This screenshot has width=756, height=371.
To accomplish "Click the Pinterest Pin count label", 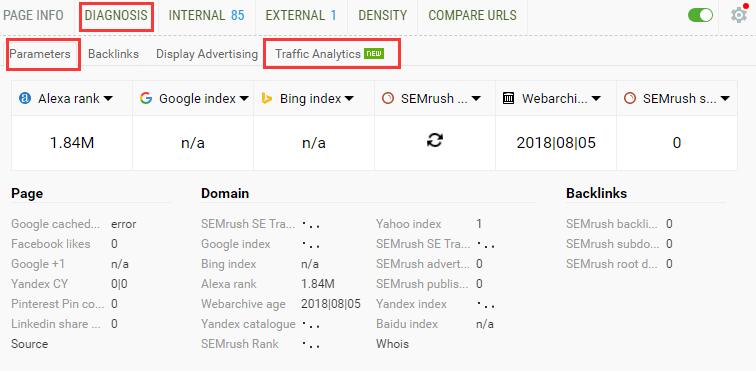I will point(57,304).
